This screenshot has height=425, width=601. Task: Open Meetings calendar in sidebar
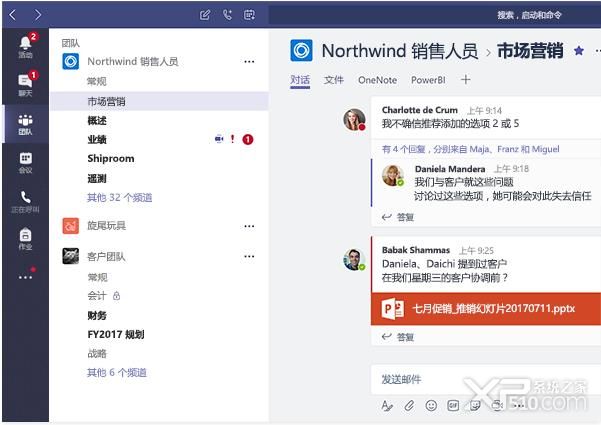pyautogui.click(x=25, y=162)
